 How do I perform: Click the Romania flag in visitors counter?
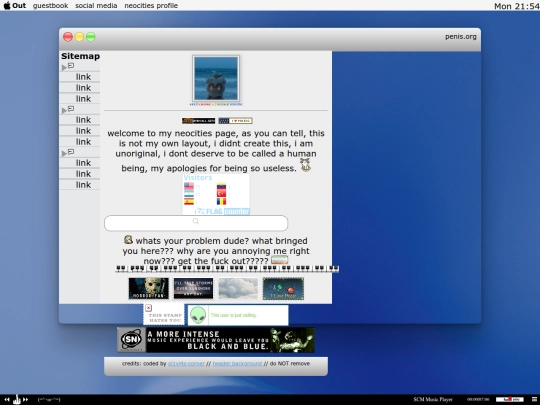coord(221,201)
